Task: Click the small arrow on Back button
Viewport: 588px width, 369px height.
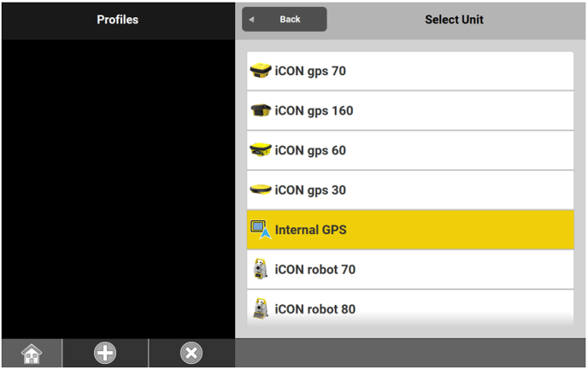Action: [251, 20]
